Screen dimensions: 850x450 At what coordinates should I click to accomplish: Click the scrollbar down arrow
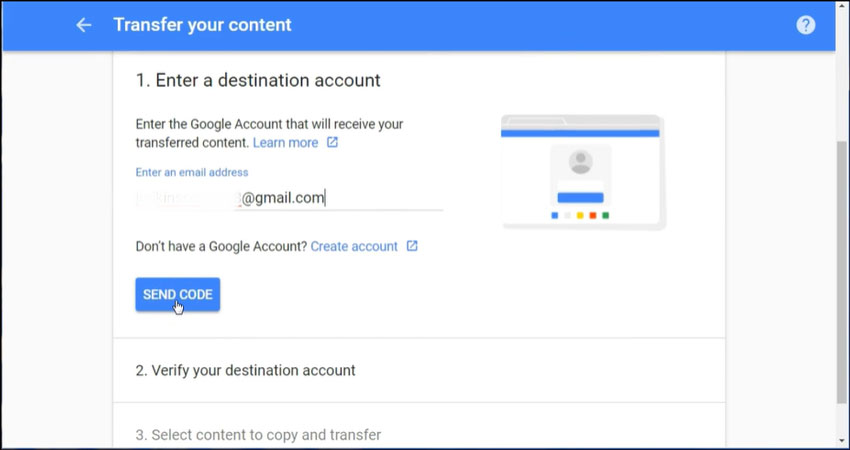(x=842, y=440)
